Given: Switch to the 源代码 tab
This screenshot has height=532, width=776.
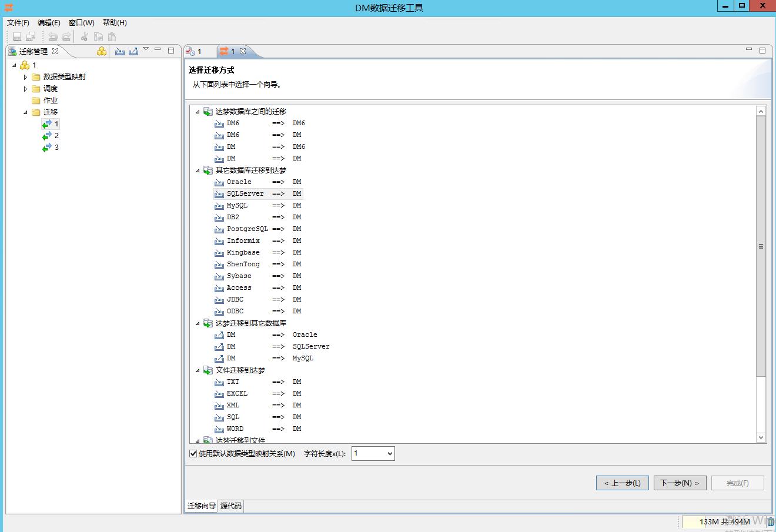Looking at the screenshot, I should pyautogui.click(x=231, y=506).
